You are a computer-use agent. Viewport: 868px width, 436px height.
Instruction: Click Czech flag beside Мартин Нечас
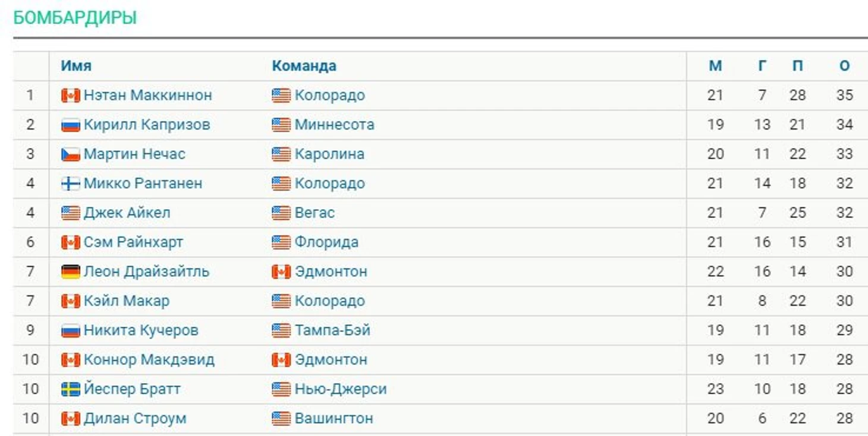point(70,154)
